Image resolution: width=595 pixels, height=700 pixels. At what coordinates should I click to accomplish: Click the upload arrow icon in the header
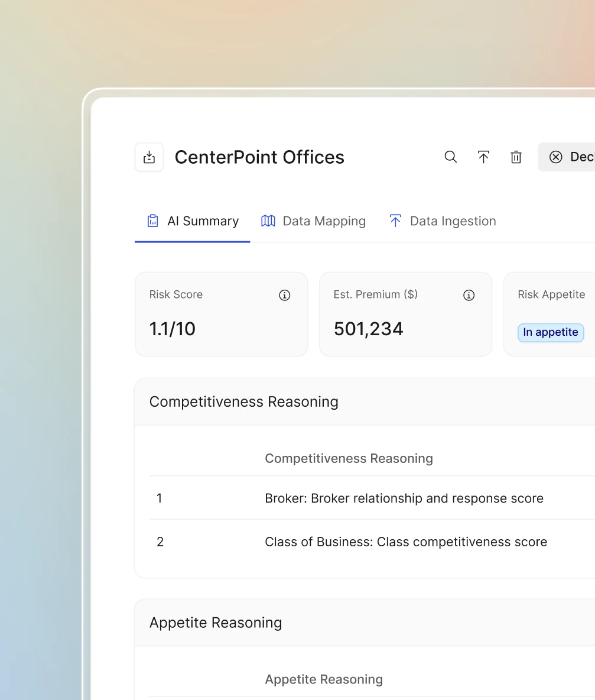coord(483,157)
